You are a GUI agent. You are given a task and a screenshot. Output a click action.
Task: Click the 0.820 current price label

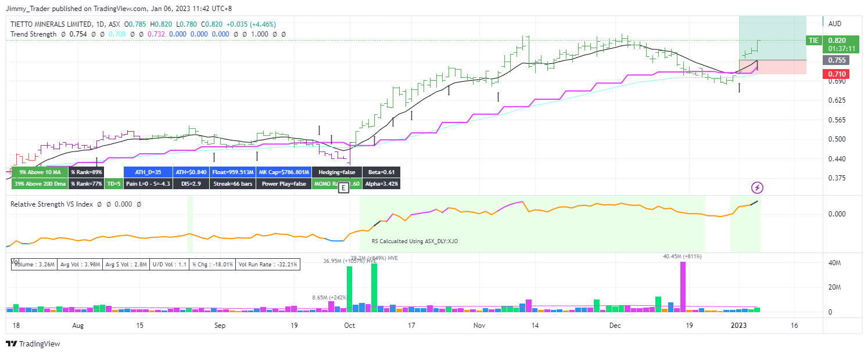[836, 40]
